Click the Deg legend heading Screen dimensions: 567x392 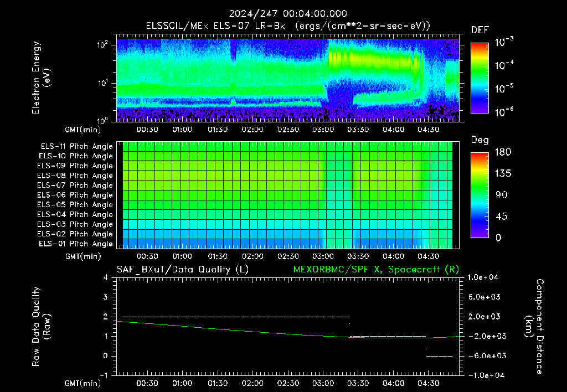(480, 140)
